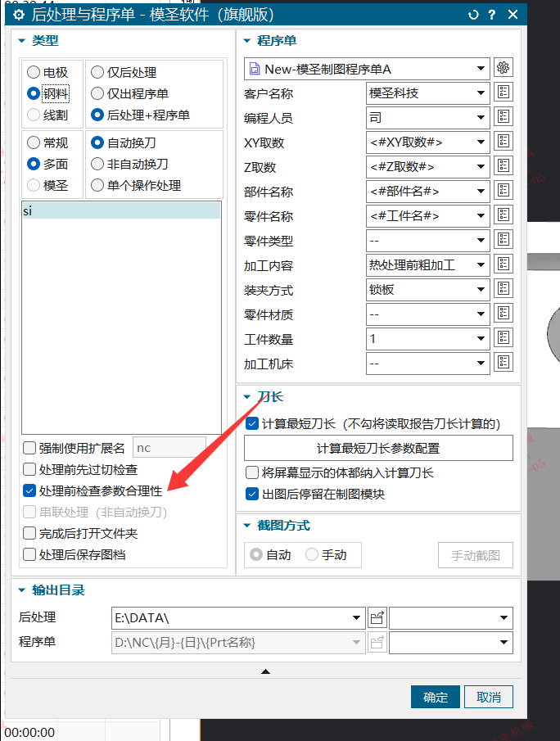This screenshot has height=741, width=560.
Task: Open 零件材质 dropdown
Action: coord(427,314)
